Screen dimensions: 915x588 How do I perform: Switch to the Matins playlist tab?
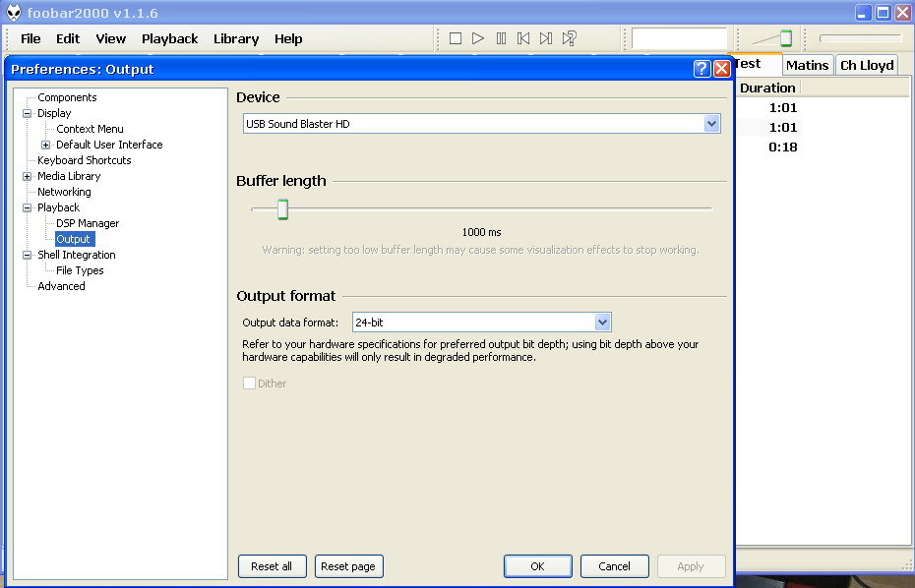(x=807, y=65)
